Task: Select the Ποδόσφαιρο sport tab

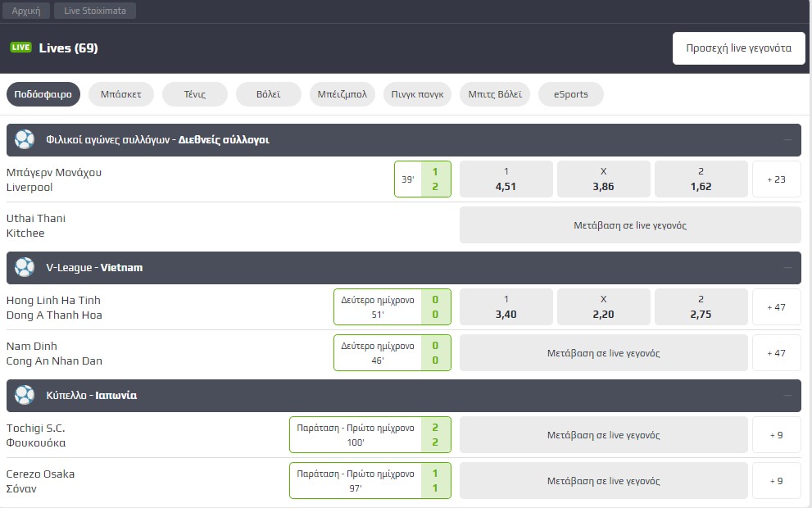Action: tap(43, 94)
